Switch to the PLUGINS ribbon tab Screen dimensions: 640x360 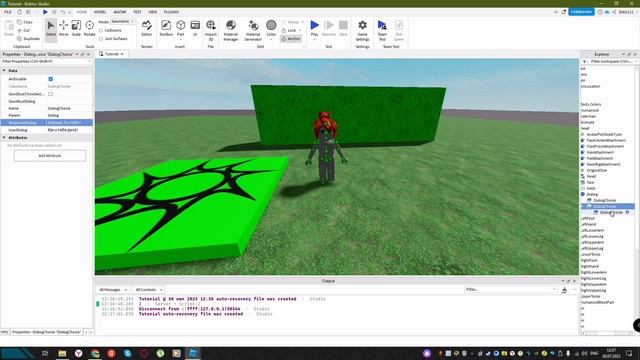171,12
